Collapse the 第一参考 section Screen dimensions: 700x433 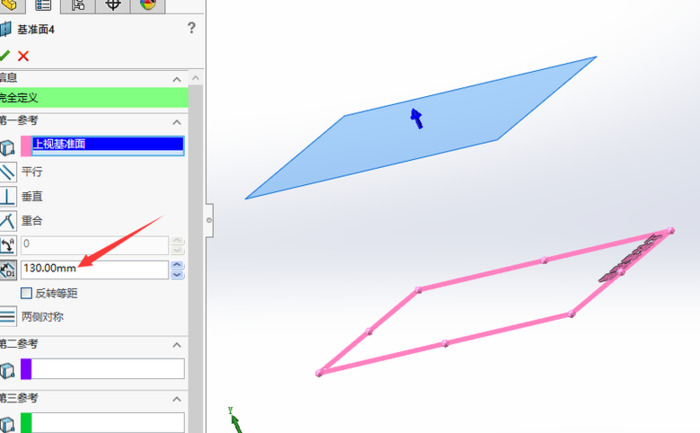177,121
